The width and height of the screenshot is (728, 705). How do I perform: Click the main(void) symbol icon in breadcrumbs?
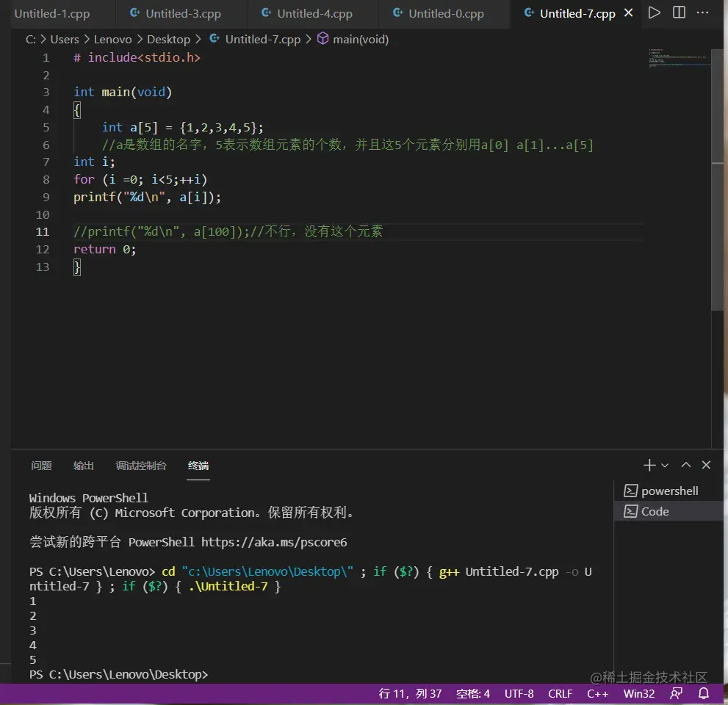click(x=323, y=39)
